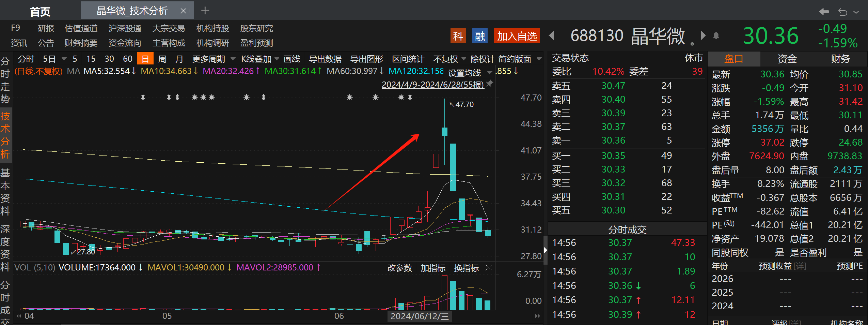Expand the arrow beside 设置均线
Screen dimensions: 868x325
click(490, 72)
